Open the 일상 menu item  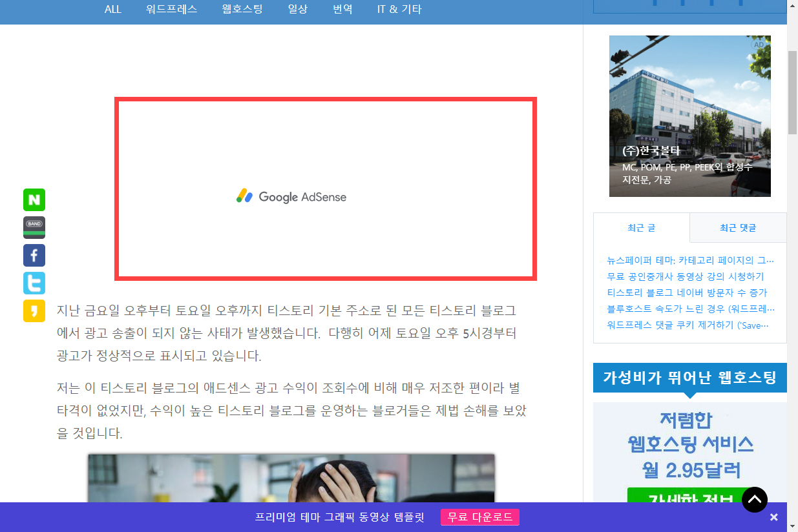(x=298, y=9)
